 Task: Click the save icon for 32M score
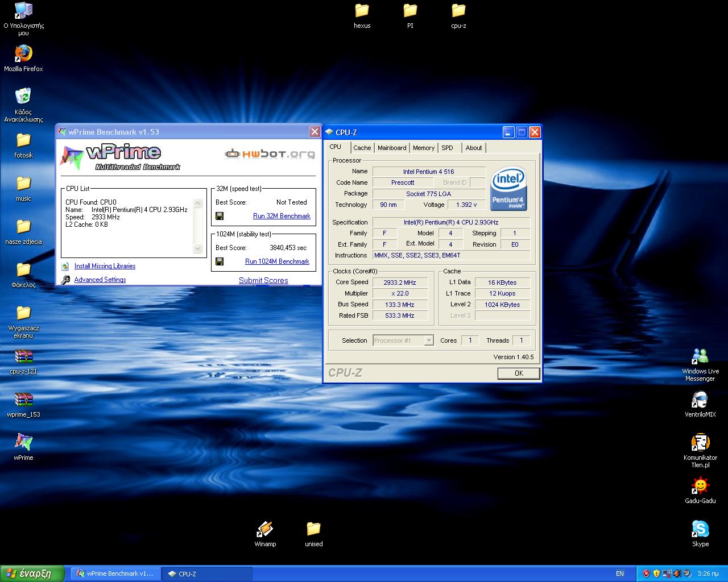tap(220, 216)
